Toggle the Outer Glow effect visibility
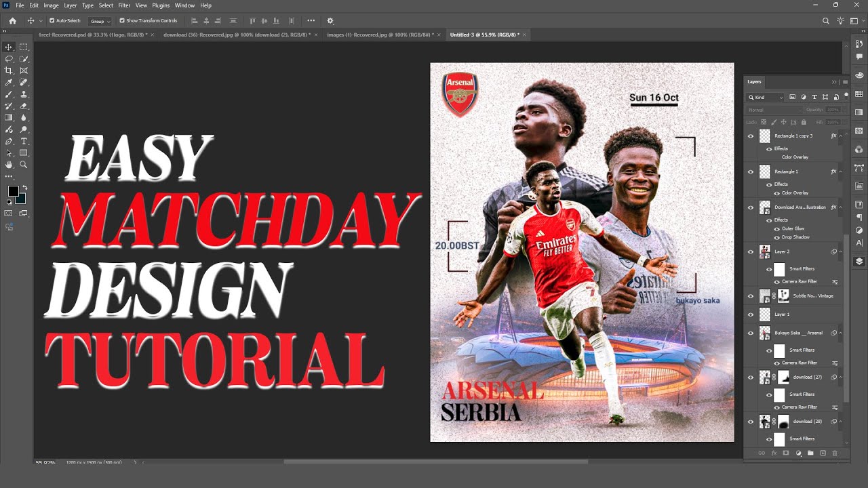This screenshot has width=868, height=488. click(x=777, y=228)
